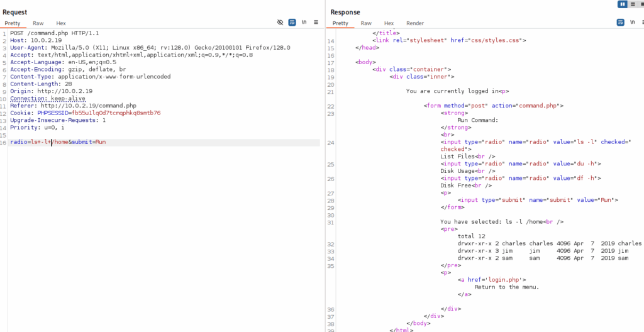Click the Request panel title

pyautogui.click(x=15, y=13)
